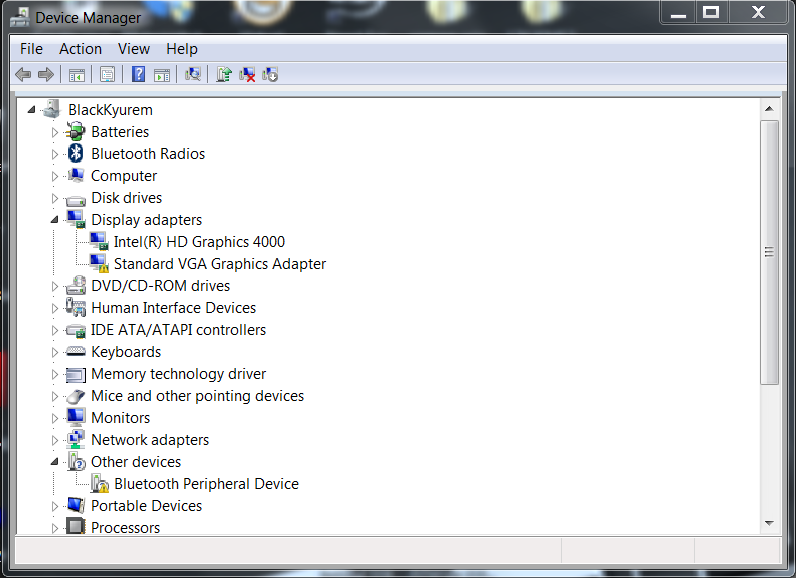Click the Network adapters icon
Screen dimensions: 796x578
[x=76, y=439]
